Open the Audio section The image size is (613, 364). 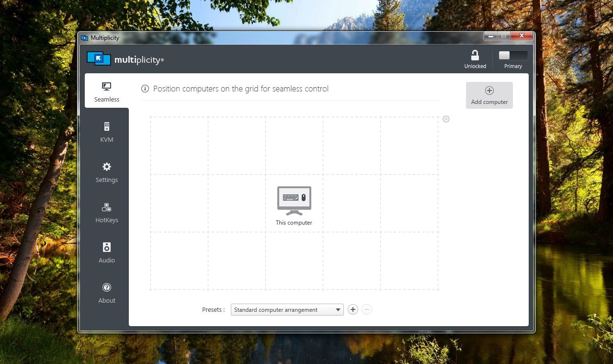click(x=106, y=253)
